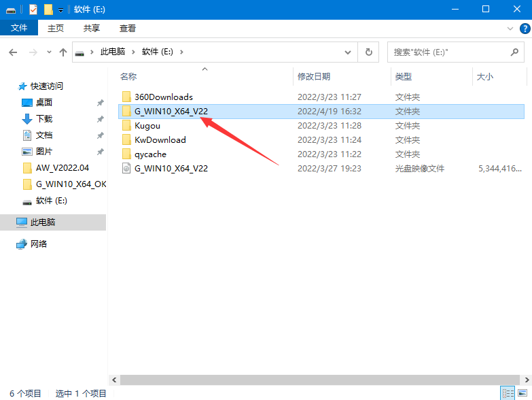Open the 文件 menu tab

click(19, 28)
